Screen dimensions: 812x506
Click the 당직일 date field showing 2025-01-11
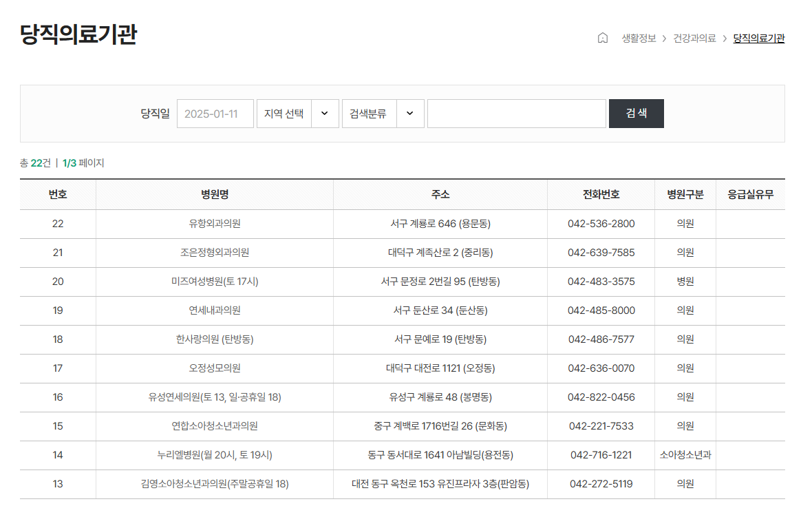[x=215, y=114]
